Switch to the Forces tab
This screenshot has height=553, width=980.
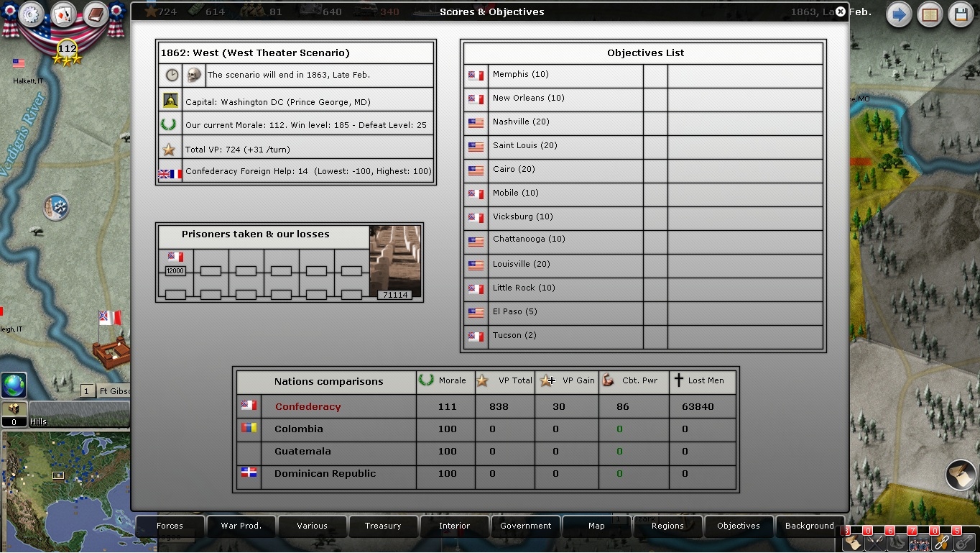170,526
